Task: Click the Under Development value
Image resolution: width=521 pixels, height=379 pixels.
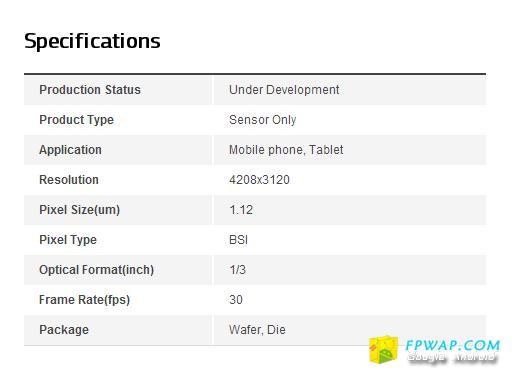Action: click(x=284, y=90)
